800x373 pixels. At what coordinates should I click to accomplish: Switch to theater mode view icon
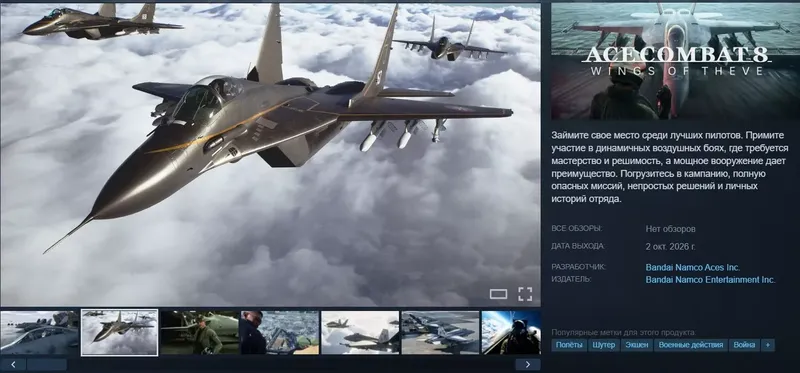point(498,294)
